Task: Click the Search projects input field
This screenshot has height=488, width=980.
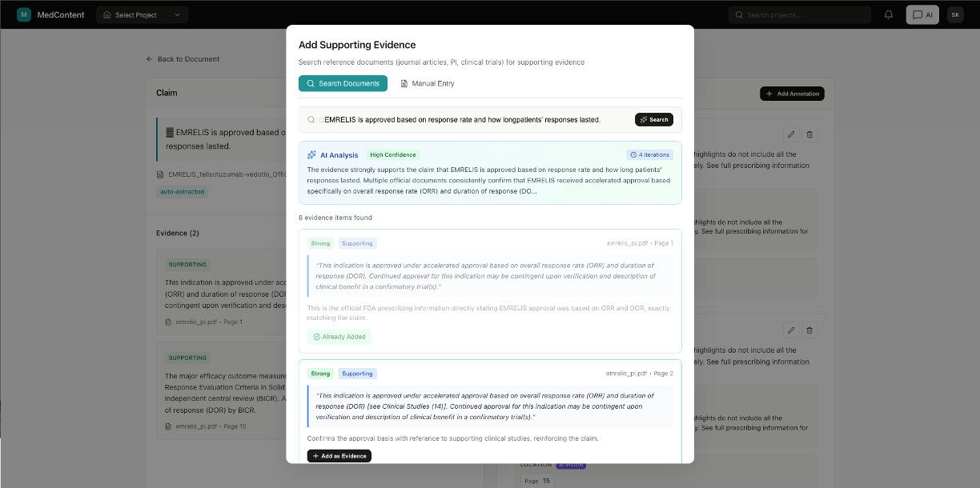Action: point(799,14)
